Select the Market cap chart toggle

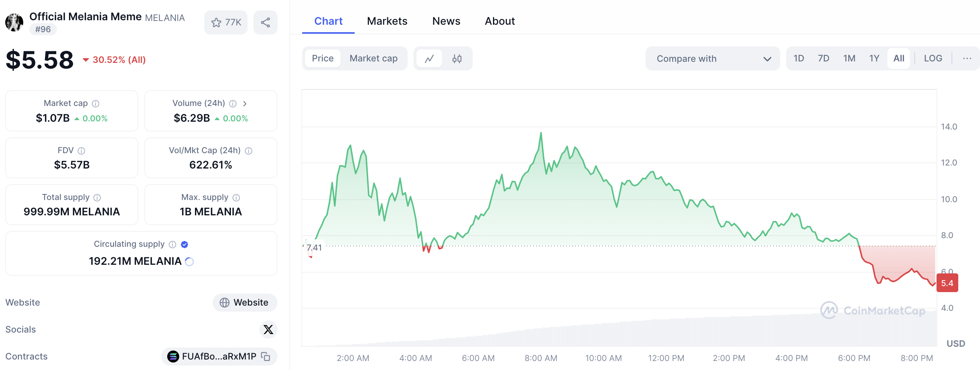tap(373, 58)
